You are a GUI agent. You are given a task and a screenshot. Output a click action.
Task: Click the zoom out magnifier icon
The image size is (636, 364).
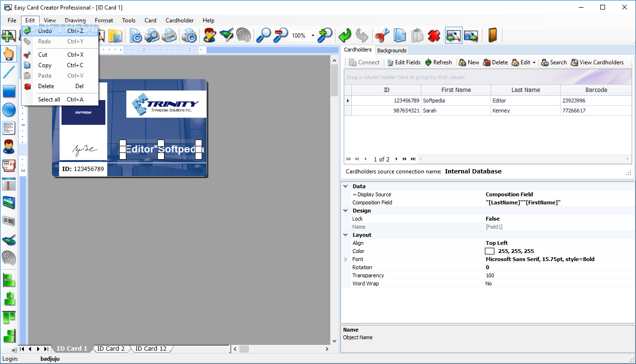[x=281, y=36]
